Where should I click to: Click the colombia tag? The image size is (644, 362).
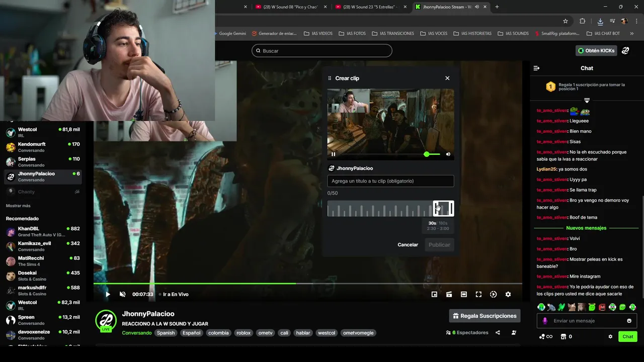click(x=218, y=333)
